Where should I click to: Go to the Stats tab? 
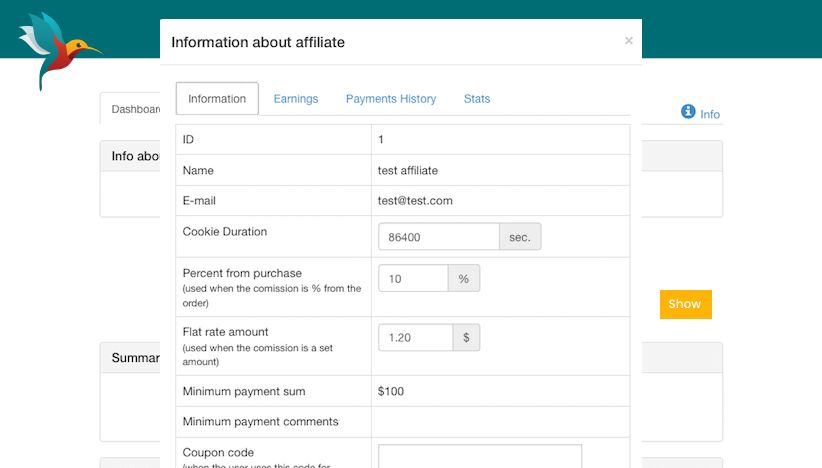click(x=477, y=99)
